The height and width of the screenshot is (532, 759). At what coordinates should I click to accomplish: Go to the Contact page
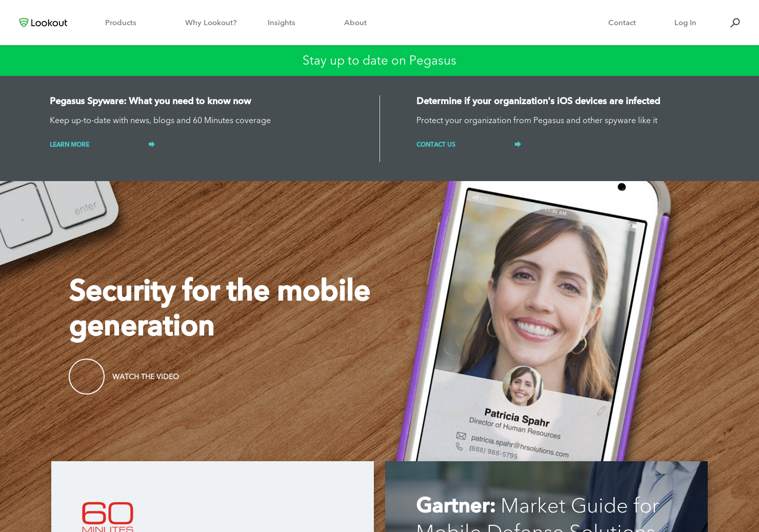pyautogui.click(x=622, y=23)
